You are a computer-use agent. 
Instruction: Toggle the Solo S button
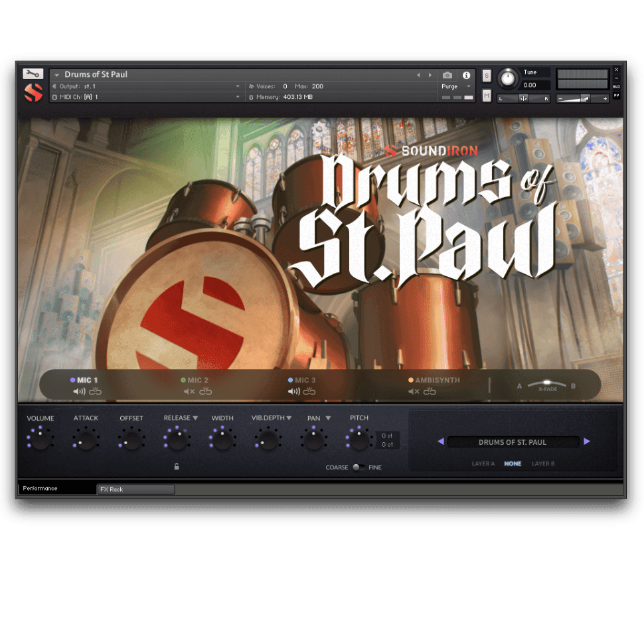487,76
